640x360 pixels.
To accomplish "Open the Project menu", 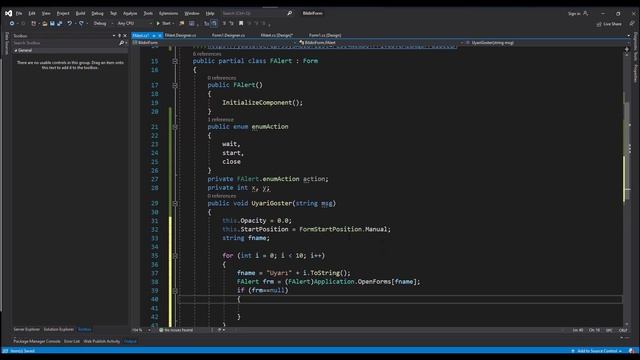I will (63, 13).
